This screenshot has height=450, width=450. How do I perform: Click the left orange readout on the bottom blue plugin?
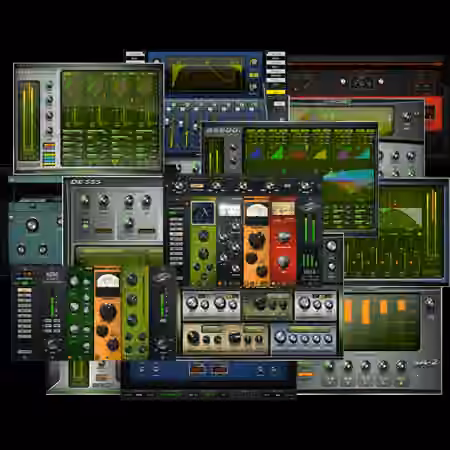(197, 370)
